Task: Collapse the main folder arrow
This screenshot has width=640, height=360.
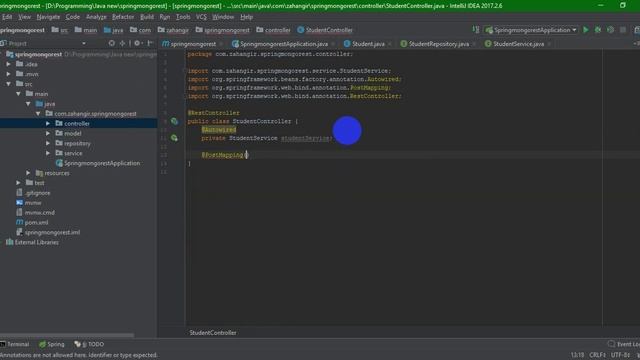Action: 18,93
